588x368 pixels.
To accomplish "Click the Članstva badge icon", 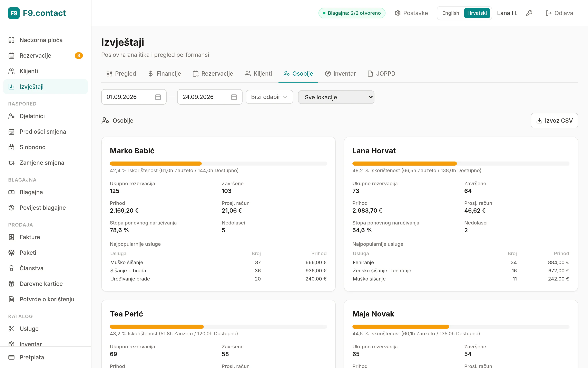I will click(11, 268).
